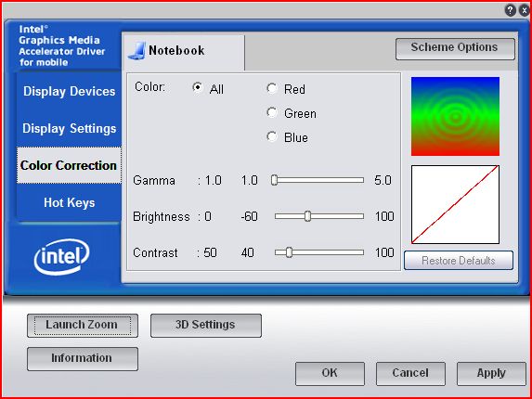
Task: Click the Brightness slider thumb
Action: pyautogui.click(x=307, y=216)
